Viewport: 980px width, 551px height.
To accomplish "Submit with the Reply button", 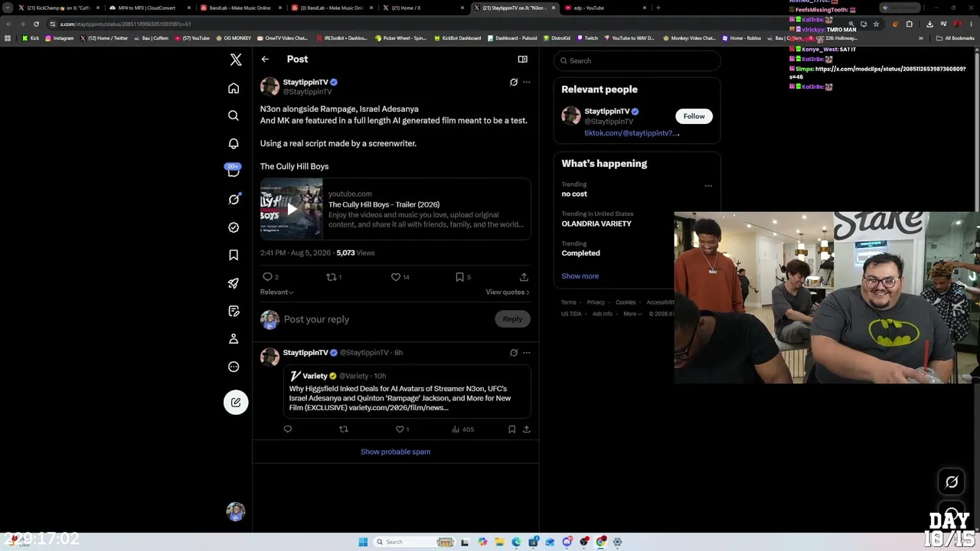I will pos(512,319).
